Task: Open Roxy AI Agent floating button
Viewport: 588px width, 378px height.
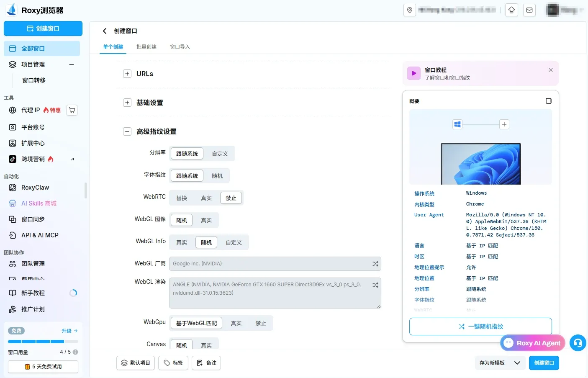Action: 532,343
